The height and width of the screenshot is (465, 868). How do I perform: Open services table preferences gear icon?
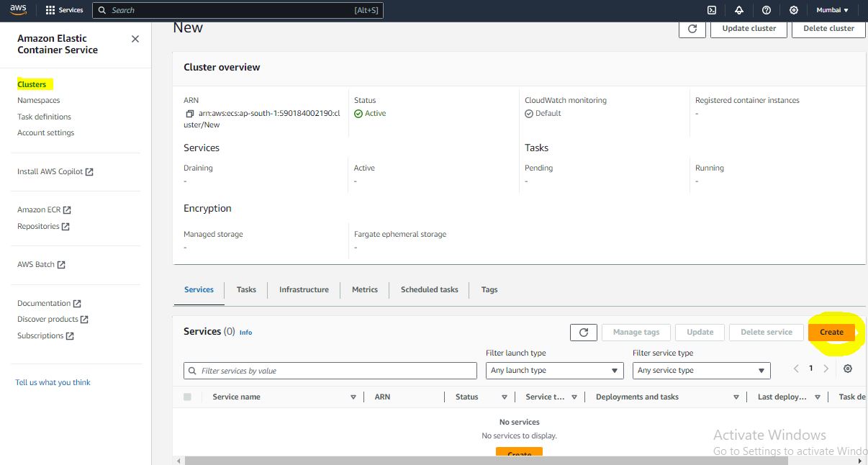[848, 369]
